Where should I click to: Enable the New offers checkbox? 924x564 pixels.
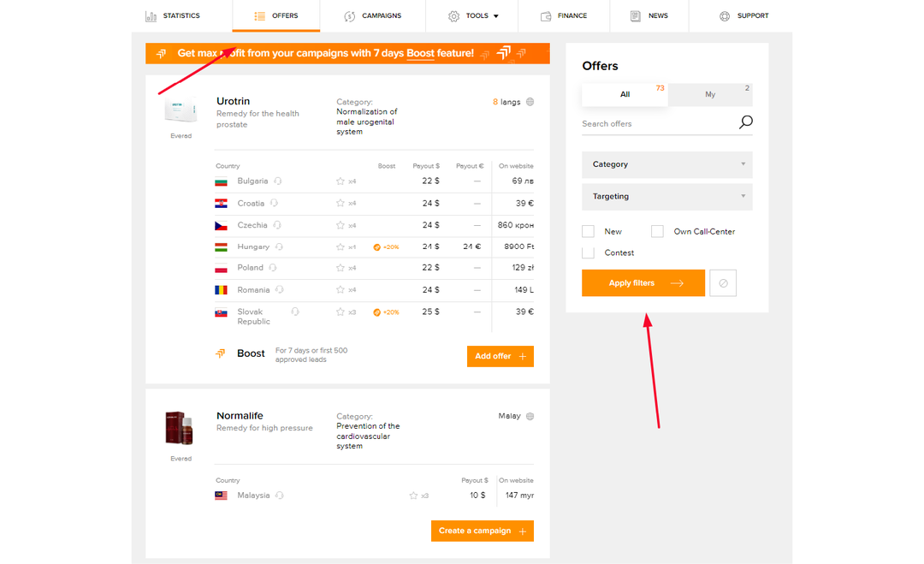click(x=588, y=231)
